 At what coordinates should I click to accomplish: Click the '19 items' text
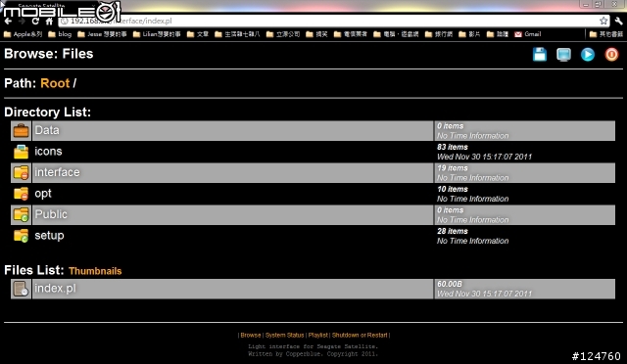(453, 168)
